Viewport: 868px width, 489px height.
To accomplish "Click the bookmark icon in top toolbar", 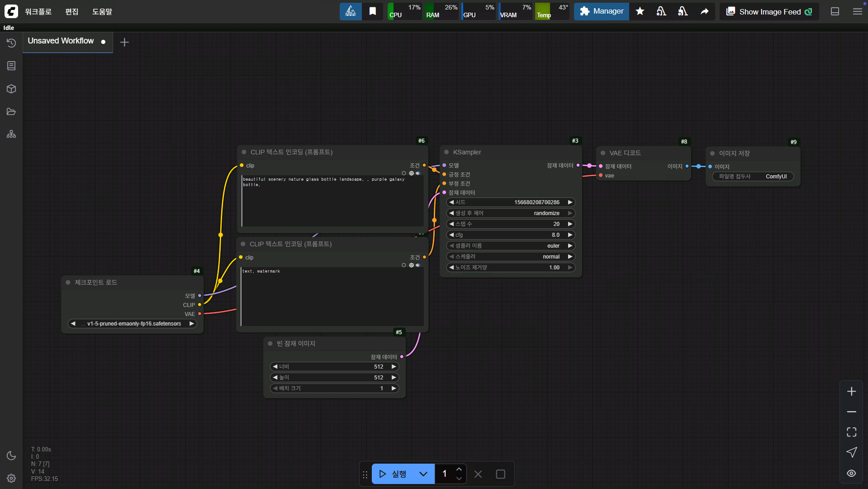I will (372, 11).
